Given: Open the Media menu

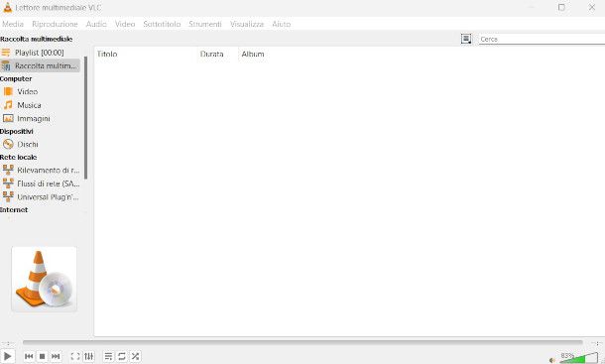Looking at the screenshot, I should (13, 24).
